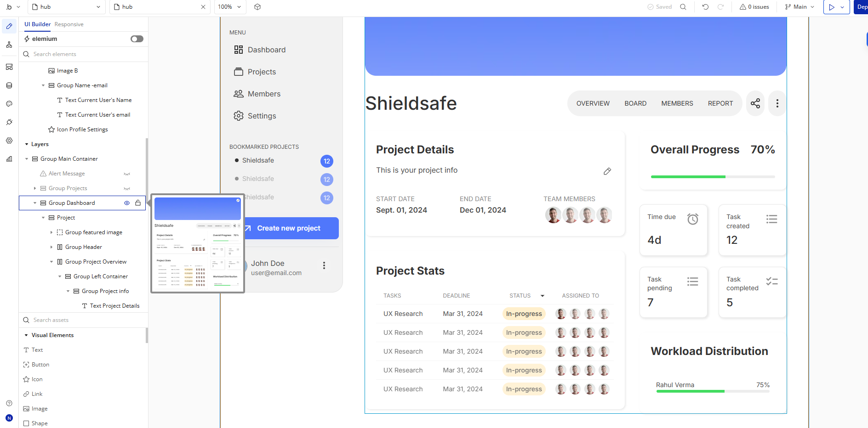Click the undo arrow in top bar
Viewport: 868px width, 428px height.
(x=705, y=7)
